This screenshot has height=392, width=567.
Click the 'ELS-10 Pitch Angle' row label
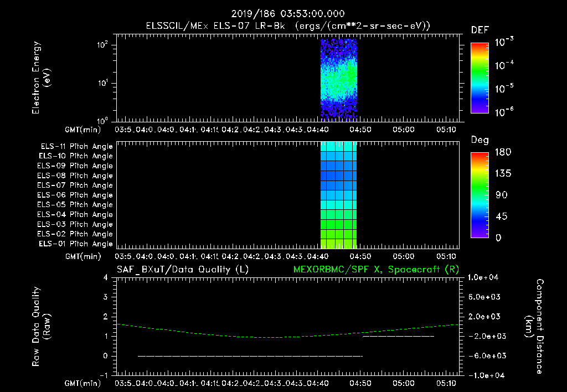click(x=76, y=156)
